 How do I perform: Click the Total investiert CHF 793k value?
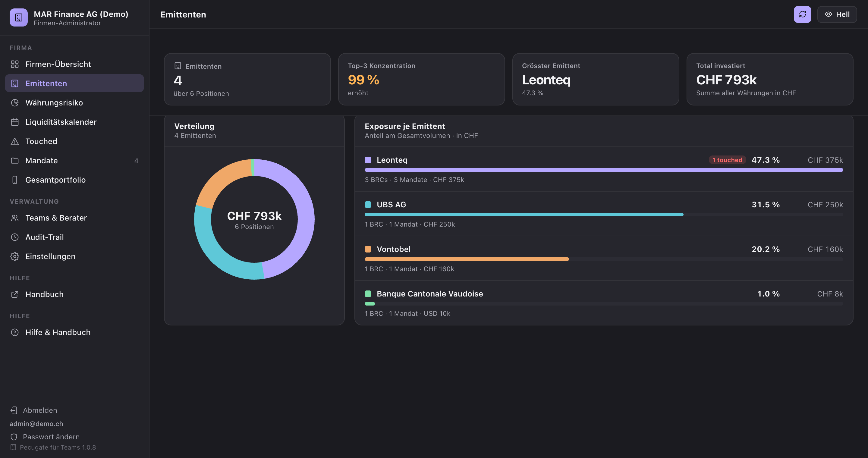pyautogui.click(x=726, y=80)
